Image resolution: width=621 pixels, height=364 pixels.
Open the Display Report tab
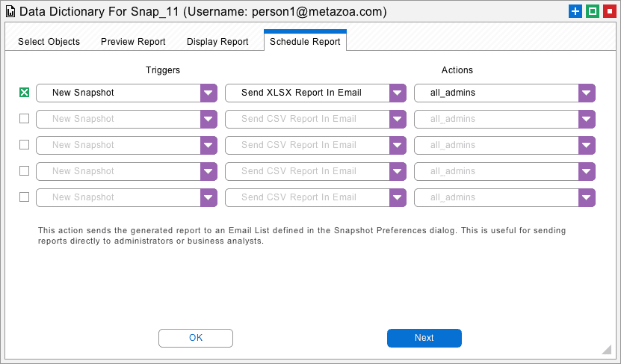coord(217,42)
